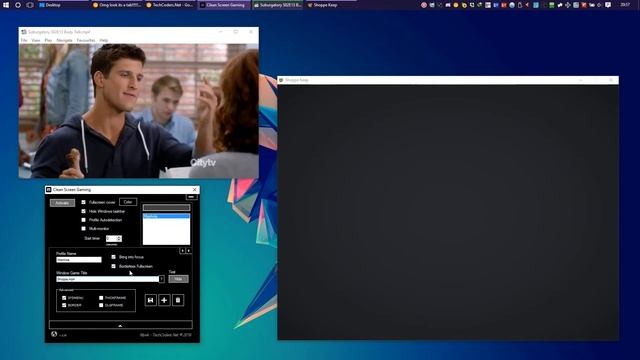Switch to Shoppe Keep taskbar button
Viewport: 640px width, 360px height.
330,5
